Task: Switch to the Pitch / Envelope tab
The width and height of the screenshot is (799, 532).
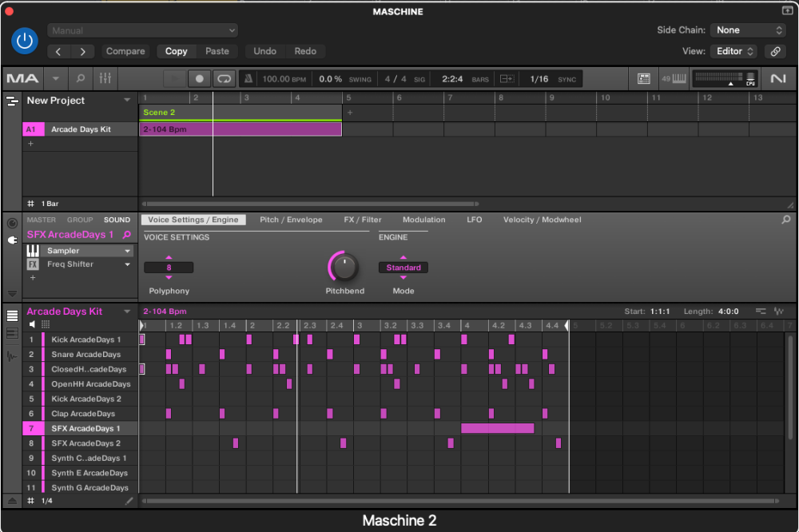Action: tap(291, 220)
